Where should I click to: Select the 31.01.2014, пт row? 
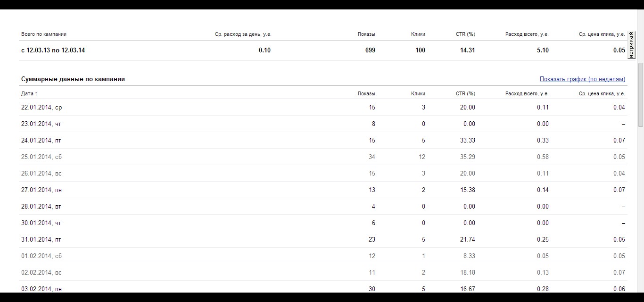click(323, 239)
